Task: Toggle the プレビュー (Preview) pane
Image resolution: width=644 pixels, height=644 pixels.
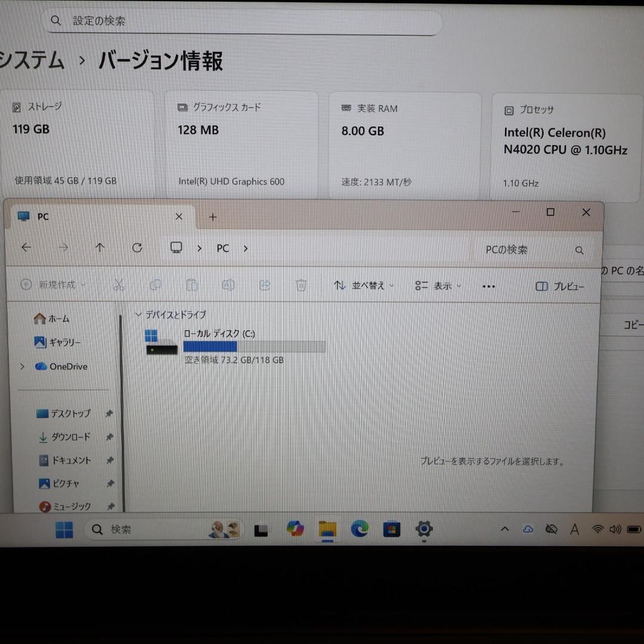Action: click(561, 286)
